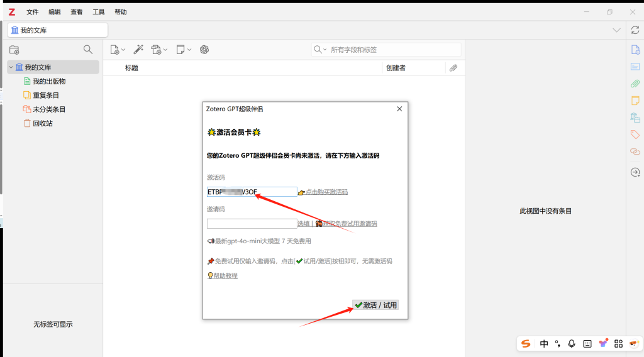Image resolution: width=644 pixels, height=357 pixels.
Task: Open the search mode dropdown magnifier
Action: pyautogui.click(x=320, y=50)
